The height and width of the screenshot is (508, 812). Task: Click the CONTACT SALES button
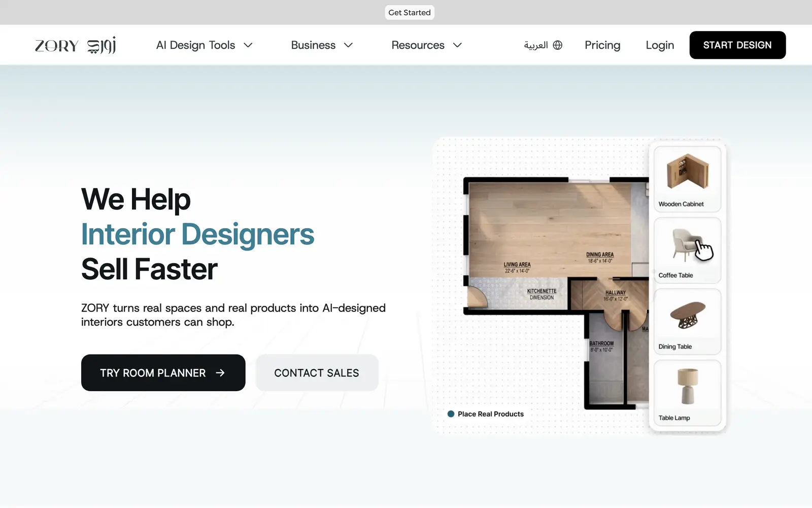(x=317, y=373)
